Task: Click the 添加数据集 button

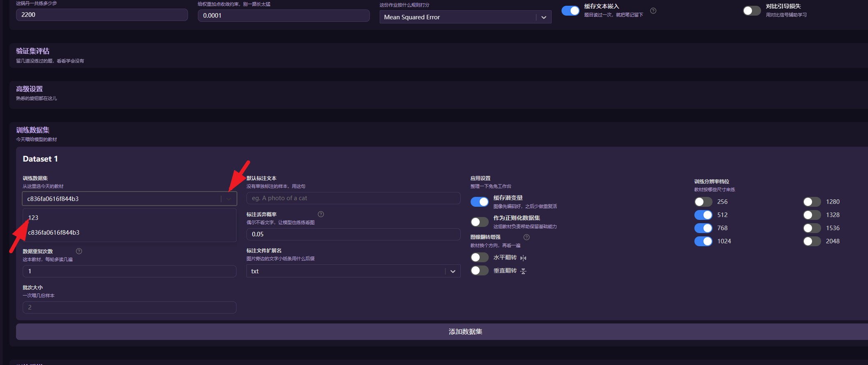Action: (x=442, y=332)
